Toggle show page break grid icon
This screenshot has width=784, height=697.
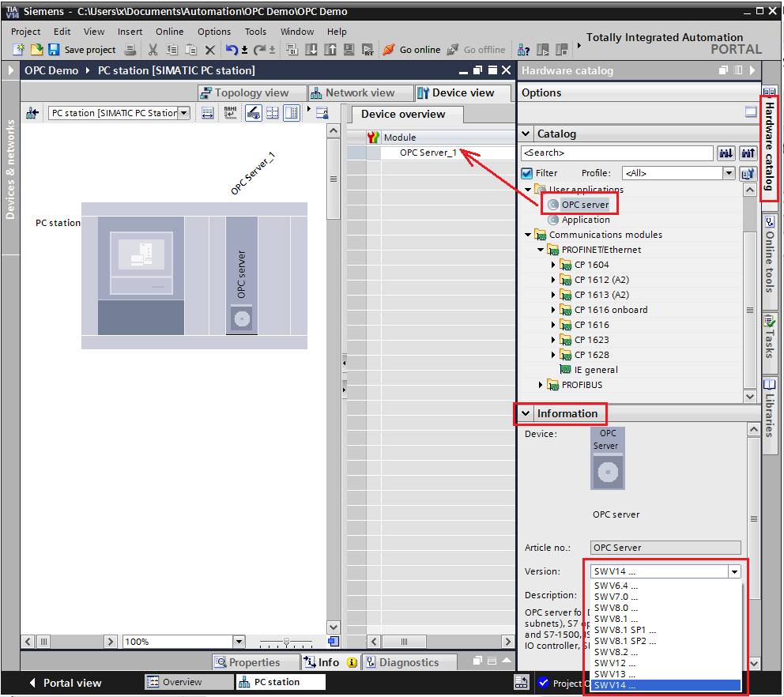tap(273, 113)
